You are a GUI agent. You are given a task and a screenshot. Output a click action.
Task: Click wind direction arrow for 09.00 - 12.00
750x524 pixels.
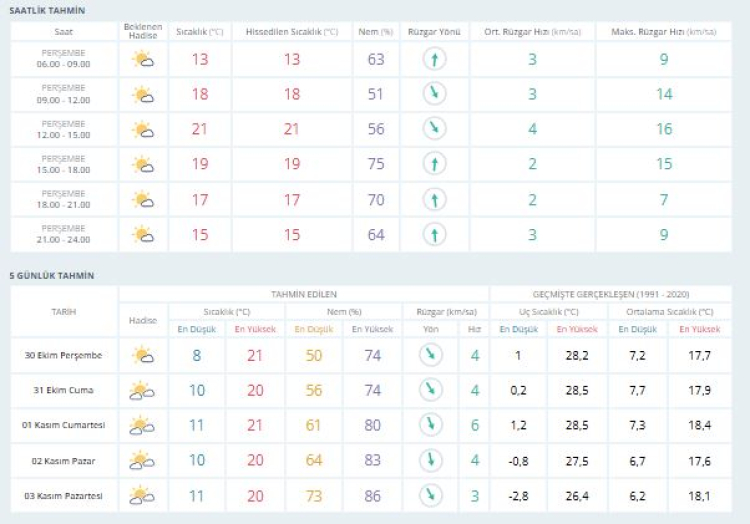(434, 94)
